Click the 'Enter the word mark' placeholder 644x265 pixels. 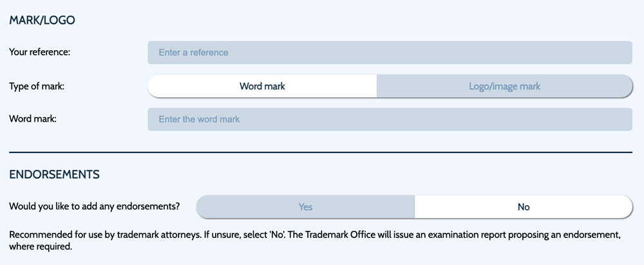pos(199,119)
